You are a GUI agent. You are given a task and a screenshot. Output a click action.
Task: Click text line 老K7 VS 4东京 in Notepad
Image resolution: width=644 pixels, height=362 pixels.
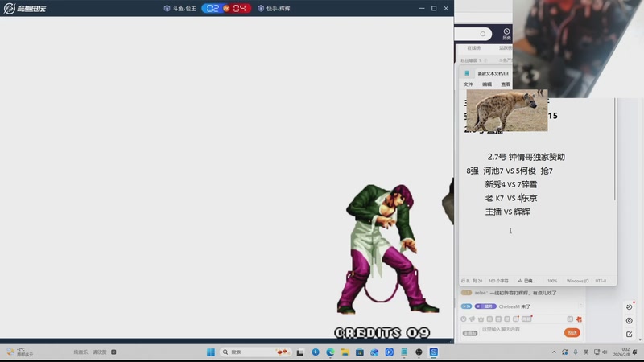511,198
